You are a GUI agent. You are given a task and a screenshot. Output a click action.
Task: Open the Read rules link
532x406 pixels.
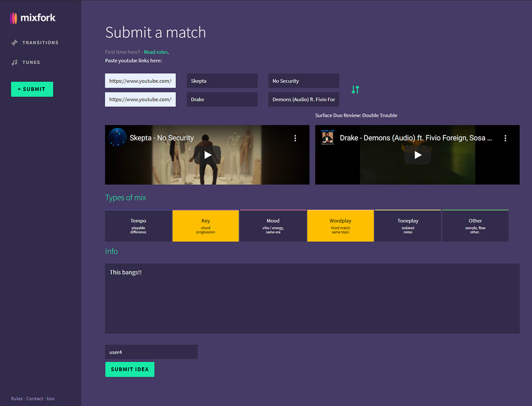point(156,52)
